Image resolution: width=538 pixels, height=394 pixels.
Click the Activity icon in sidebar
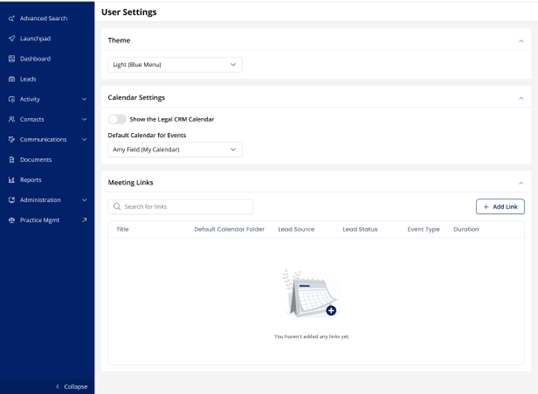[12, 99]
